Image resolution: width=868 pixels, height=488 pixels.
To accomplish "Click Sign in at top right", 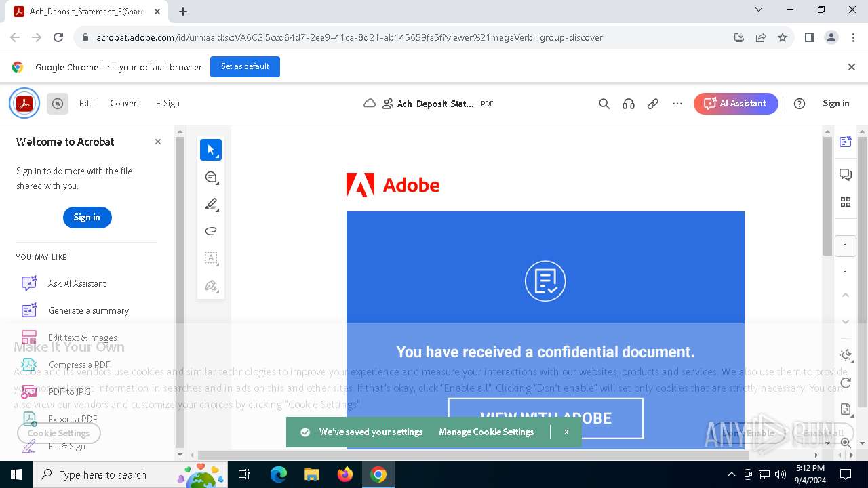I will pyautogui.click(x=835, y=103).
